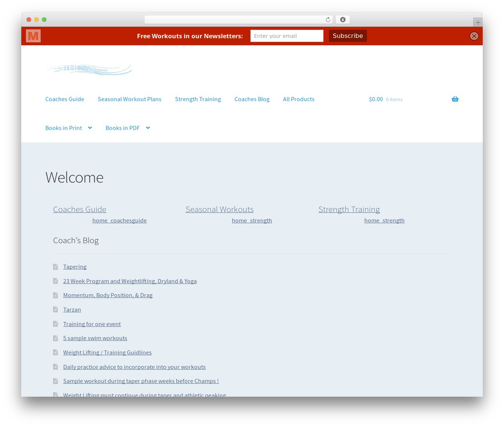Open Training for one event post
The width and height of the screenshot is (504, 427).
tap(92, 324)
